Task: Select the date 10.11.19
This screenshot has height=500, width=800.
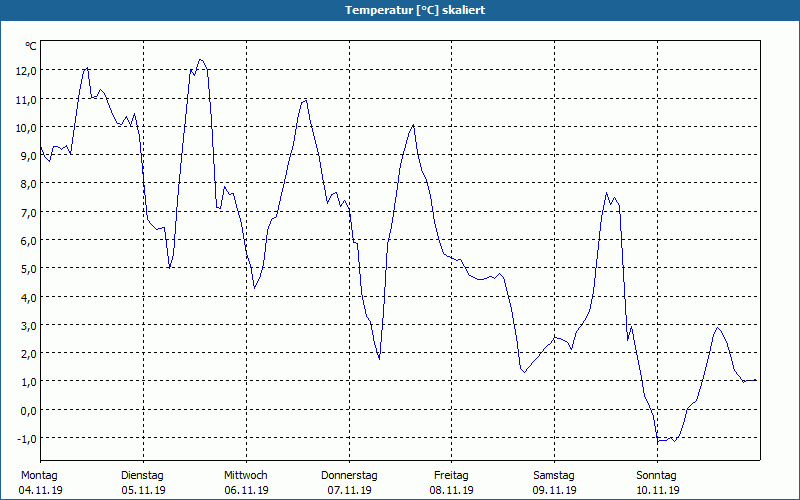Action: pyautogui.click(x=657, y=490)
